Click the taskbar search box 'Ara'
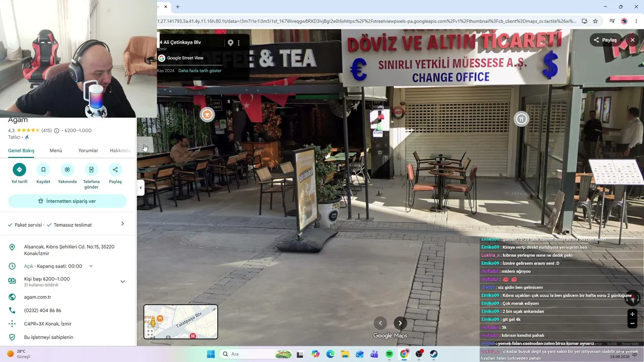Screen dimensions: 644x362 [x=257, y=354]
